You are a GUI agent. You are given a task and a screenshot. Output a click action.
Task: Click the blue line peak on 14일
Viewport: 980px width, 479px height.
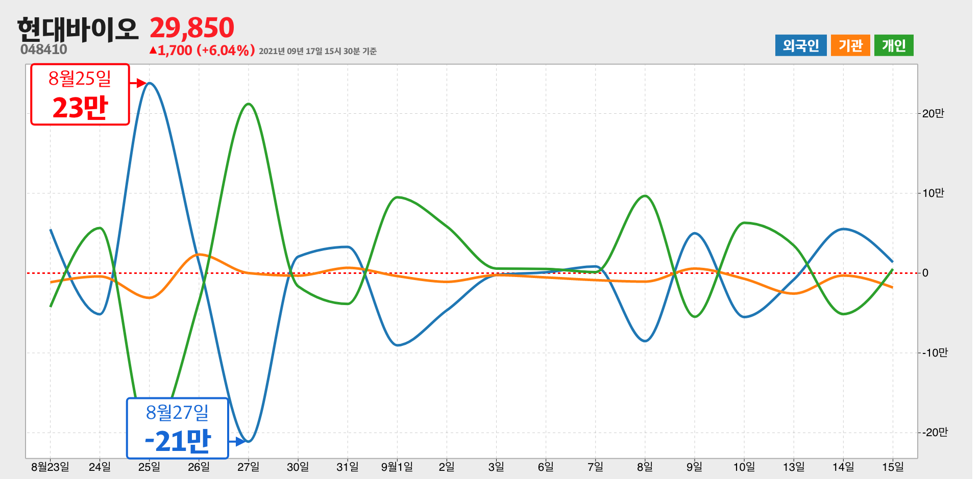(x=843, y=229)
